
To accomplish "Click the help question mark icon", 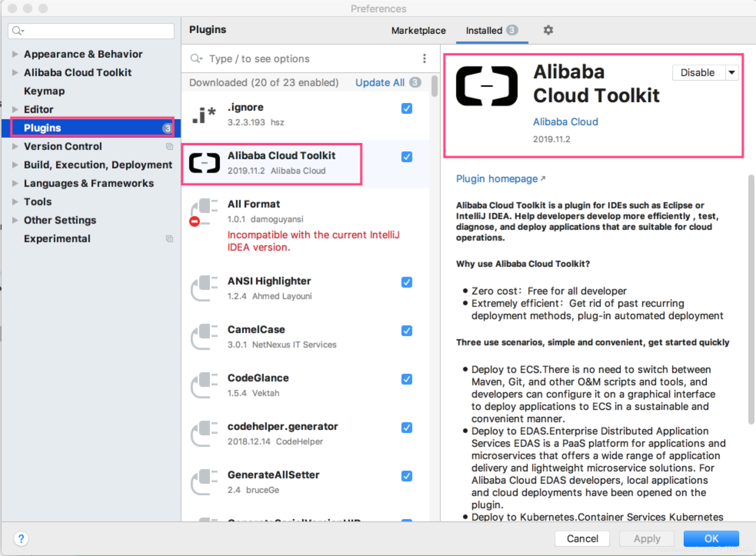I will click(x=21, y=539).
